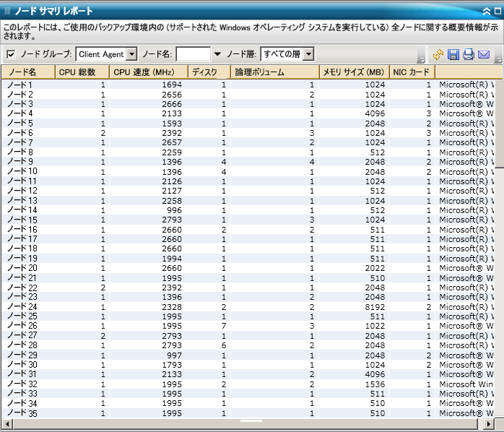Click the grip handle left of the panel title

click(x=7, y=11)
